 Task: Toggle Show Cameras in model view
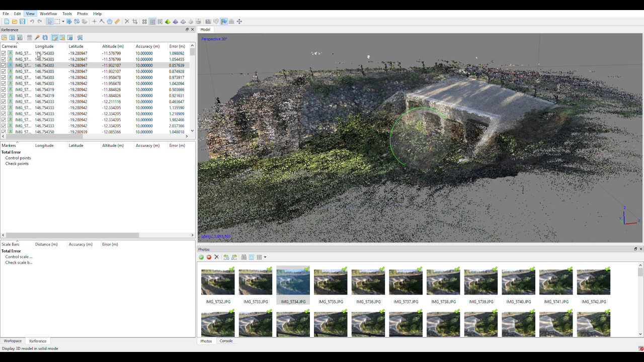[x=208, y=22]
